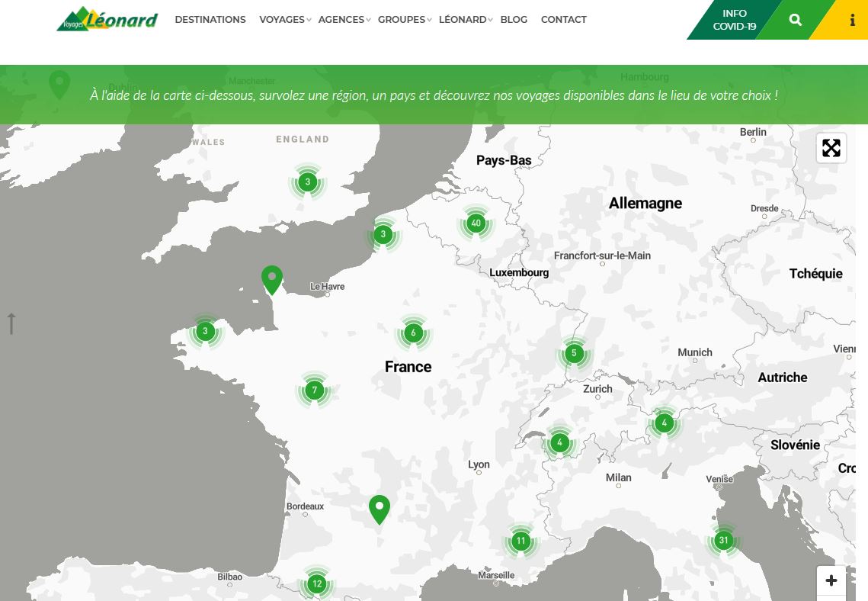Screen dimensions: 868x601
Task: Open the Léonard dropdown menu
Action: [x=465, y=20]
